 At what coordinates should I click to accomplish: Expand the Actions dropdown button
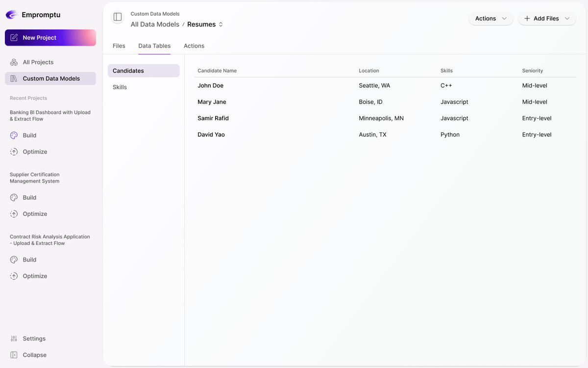coord(491,19)
